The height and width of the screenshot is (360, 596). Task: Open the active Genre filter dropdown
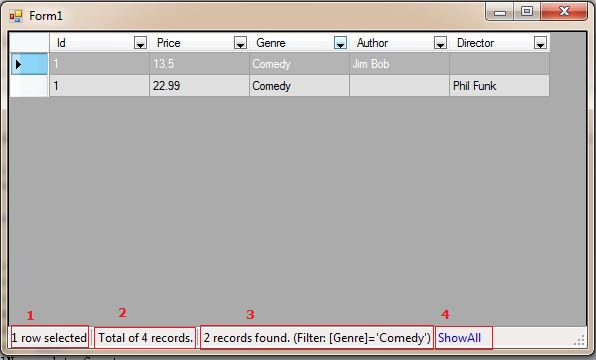340,43
